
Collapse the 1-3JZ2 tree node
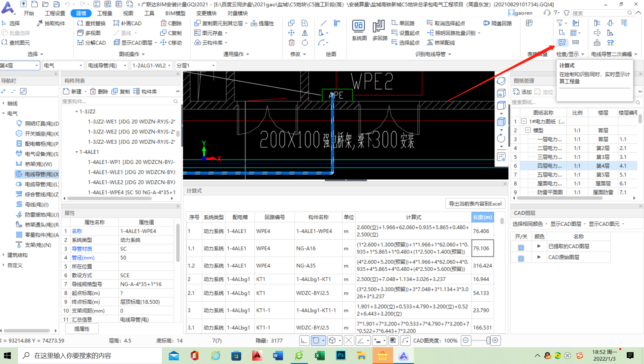76,112
